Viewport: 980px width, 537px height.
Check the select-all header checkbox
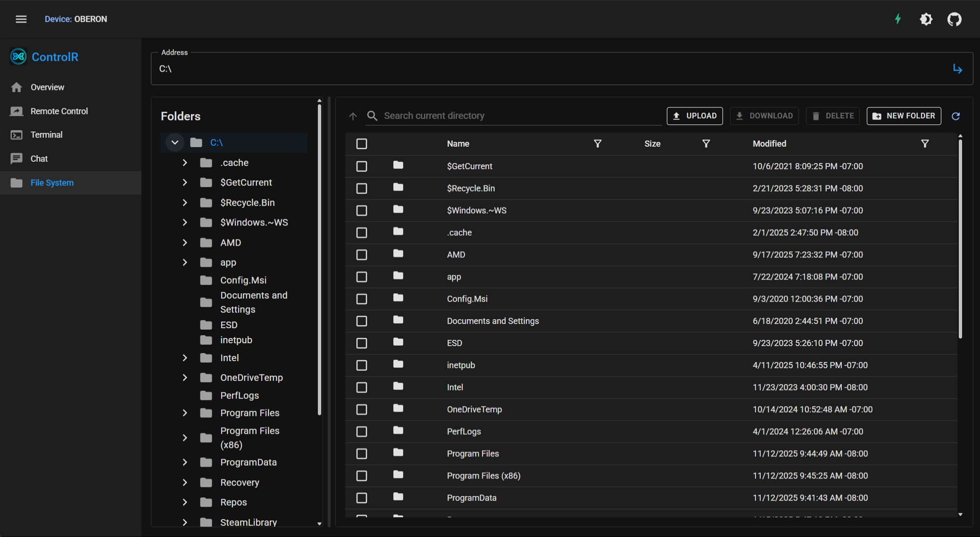coord(362,144)
